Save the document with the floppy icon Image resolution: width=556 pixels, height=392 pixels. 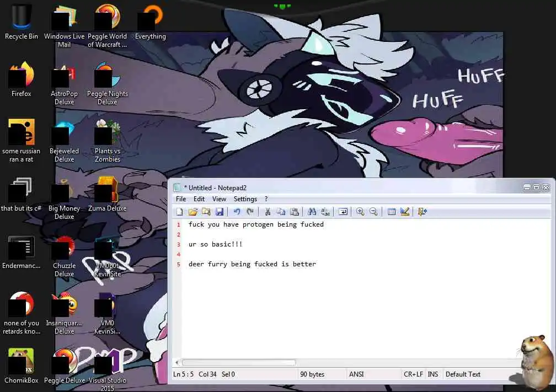pyautogui.click(x=220, y=212)
